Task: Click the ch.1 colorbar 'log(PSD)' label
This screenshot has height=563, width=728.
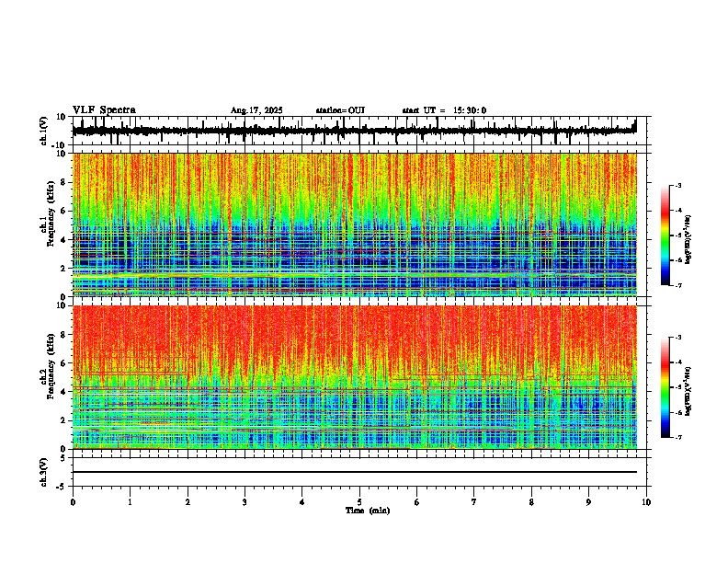Action: coord(688,240)
